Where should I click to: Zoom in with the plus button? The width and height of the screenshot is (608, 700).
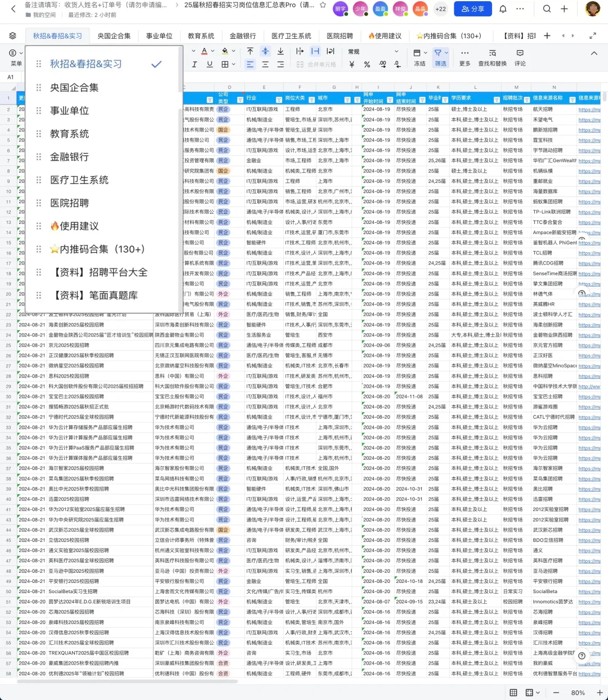601,693
